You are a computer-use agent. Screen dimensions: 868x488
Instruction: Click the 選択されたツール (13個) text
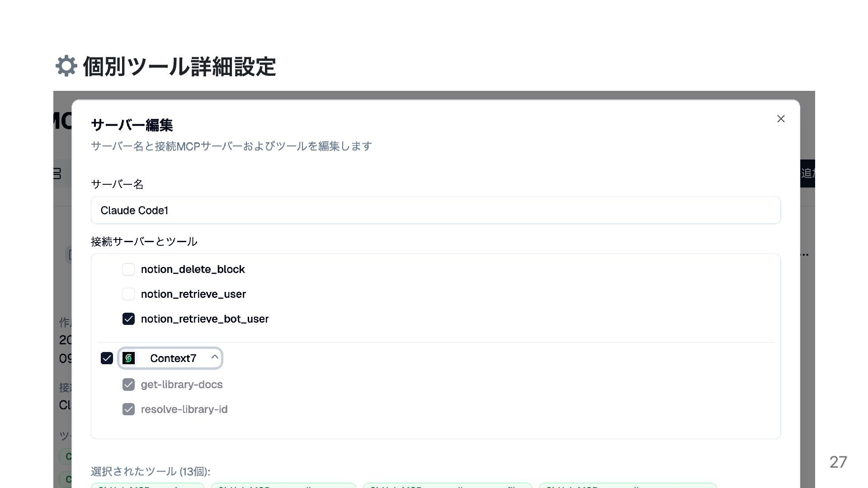point(151,471)
